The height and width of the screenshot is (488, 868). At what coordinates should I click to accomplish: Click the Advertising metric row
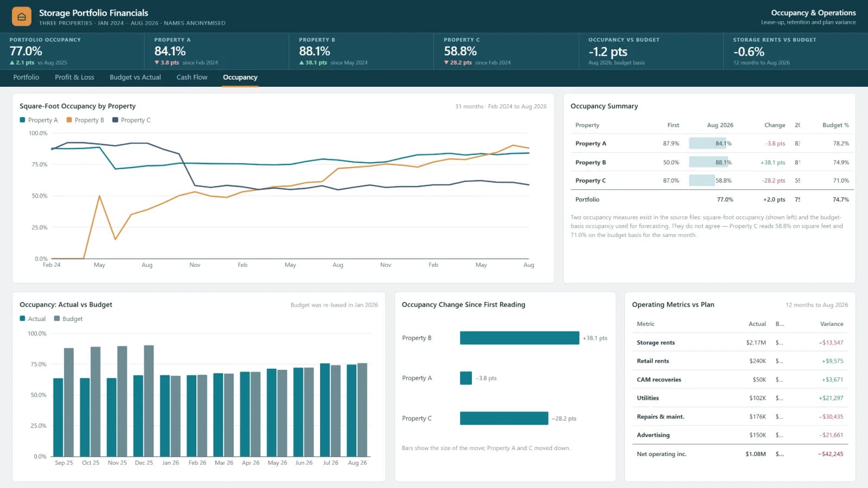click(740, 435)
